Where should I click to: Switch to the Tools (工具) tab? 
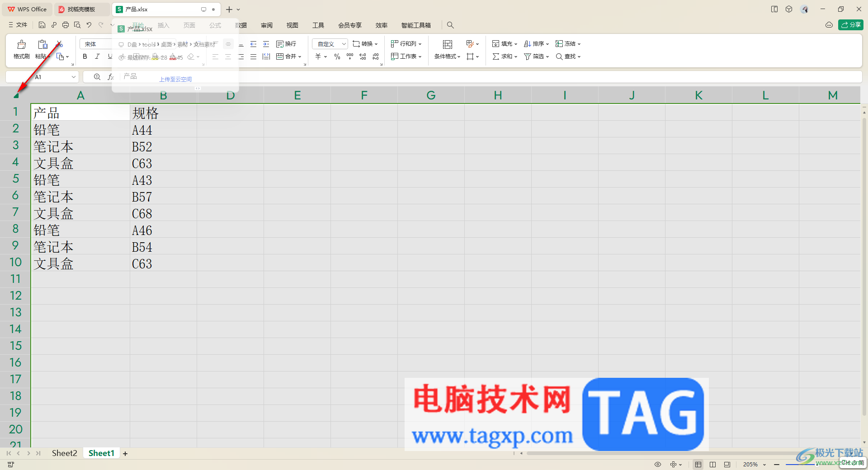click(x=318, y=25)
